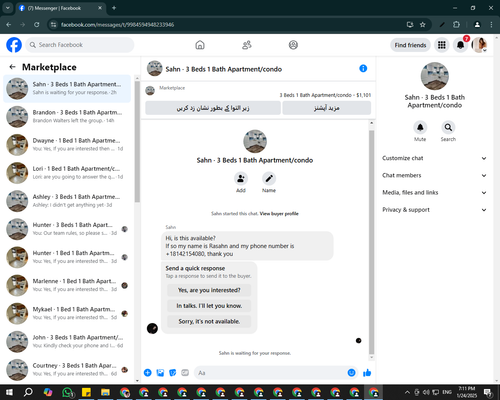Open the Home feed icon

(x=200, y=45)
